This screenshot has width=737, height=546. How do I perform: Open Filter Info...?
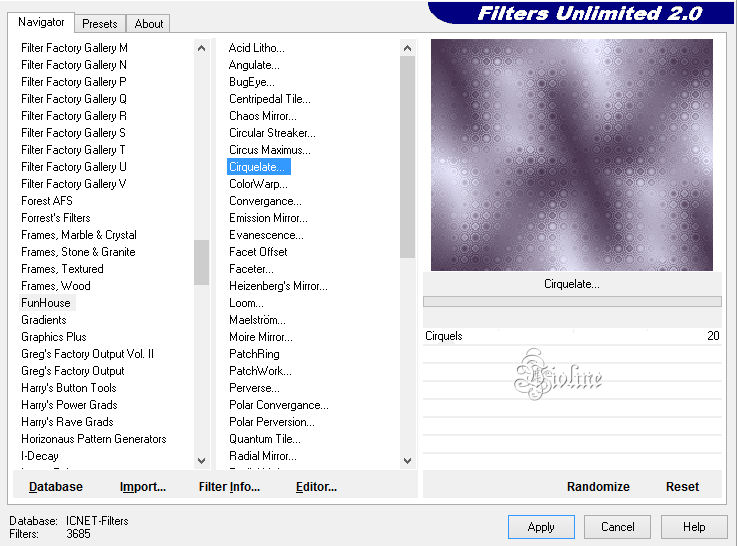(x=229, y=487)
